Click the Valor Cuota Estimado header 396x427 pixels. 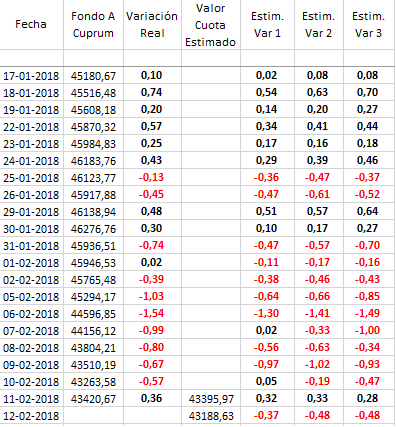[x=211, y=24]
